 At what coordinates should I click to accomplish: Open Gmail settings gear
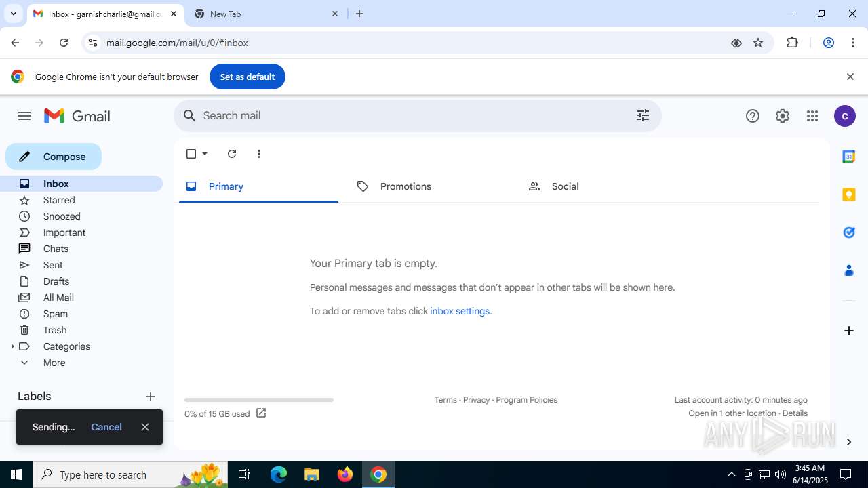pos(783,116)
